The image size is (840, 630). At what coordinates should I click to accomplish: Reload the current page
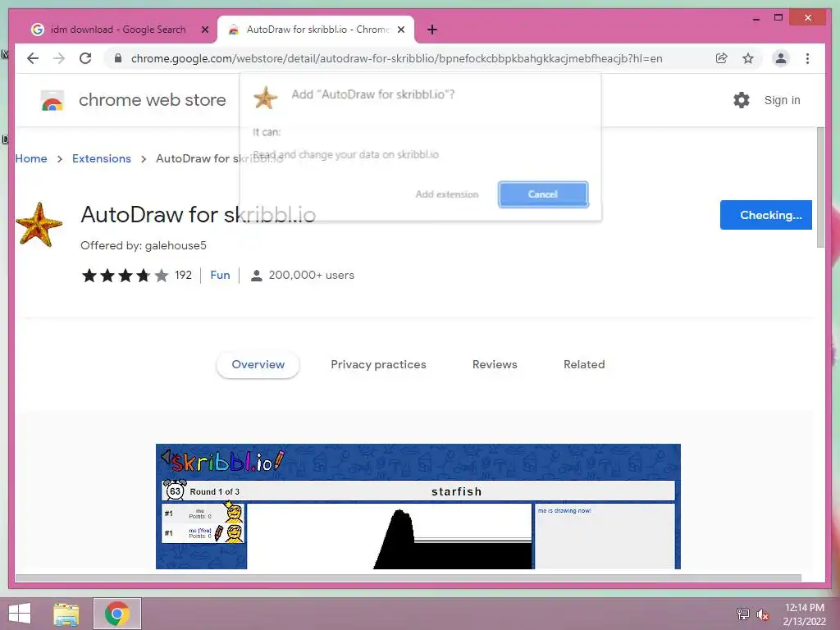click(x=85, y=58)
